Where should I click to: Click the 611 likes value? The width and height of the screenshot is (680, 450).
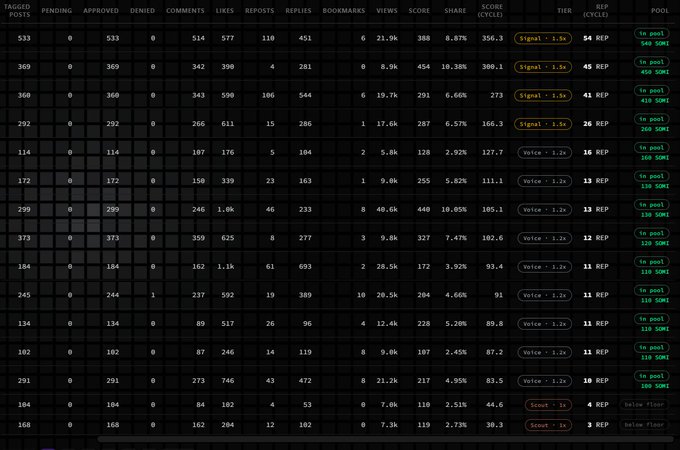pyautogui.click(x=228, y=124)
